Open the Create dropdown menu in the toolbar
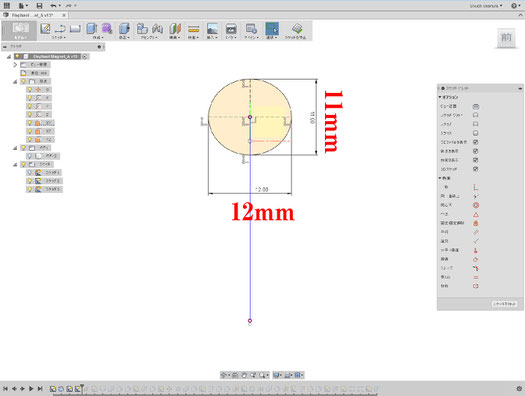The image size is (525, 396). click(x=98, y=37)
